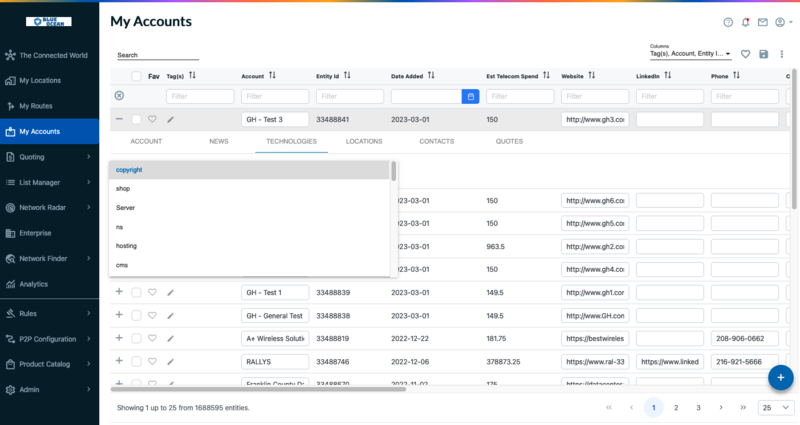The height and width of the screenshot is (425, 800).
Task: Switch to the Locations tab
Action: pos(363,142)
